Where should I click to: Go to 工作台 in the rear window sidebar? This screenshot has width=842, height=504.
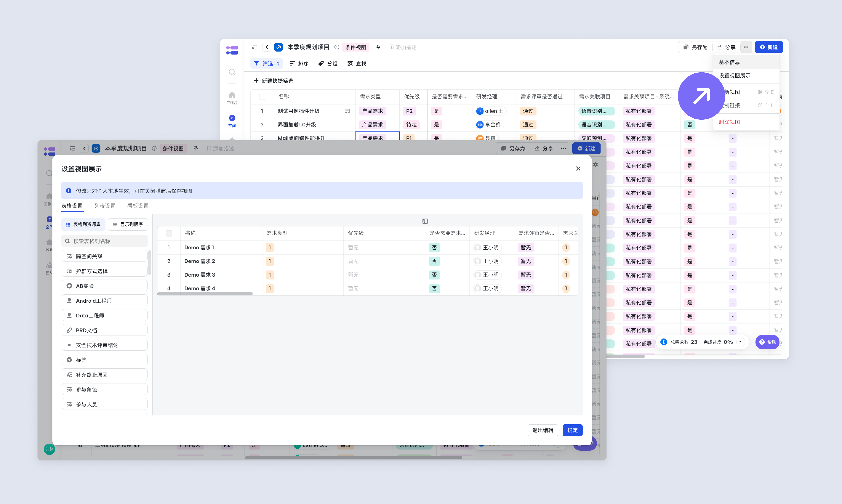click(x=232, y=98)
